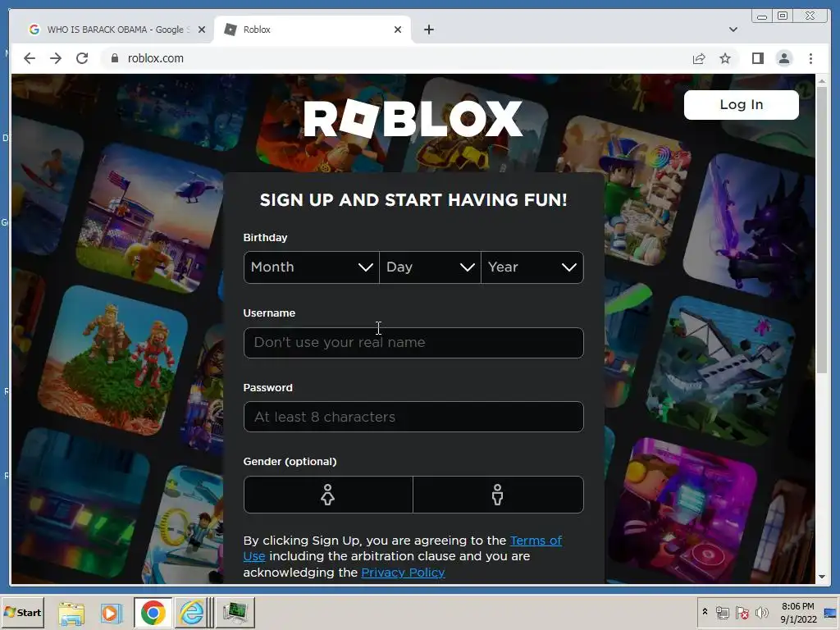Open Action Center flag icon
The image size is (840, 630).
click(742, 613)
